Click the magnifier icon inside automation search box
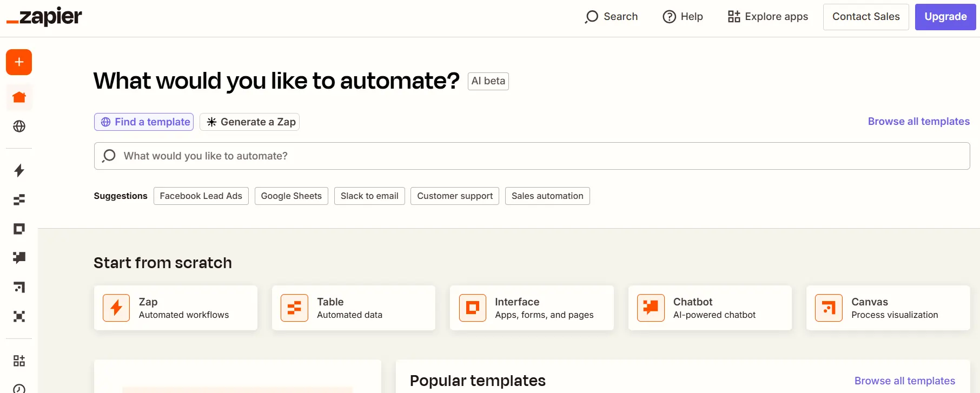Viewport: 980px width, 393px height. (x=109, y=156)
